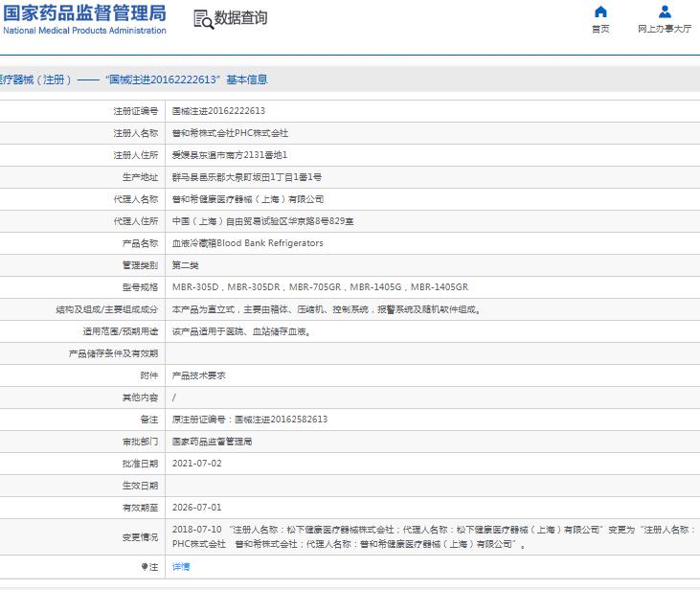Select the 注册人住所 address value
Viewport: 700px width, 590px height.
coord(230,155)
